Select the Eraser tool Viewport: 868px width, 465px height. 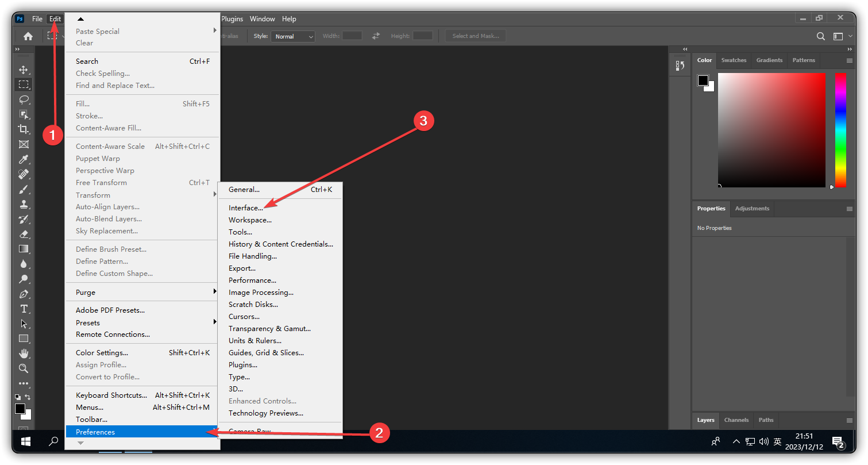click(x=24, y=234)
